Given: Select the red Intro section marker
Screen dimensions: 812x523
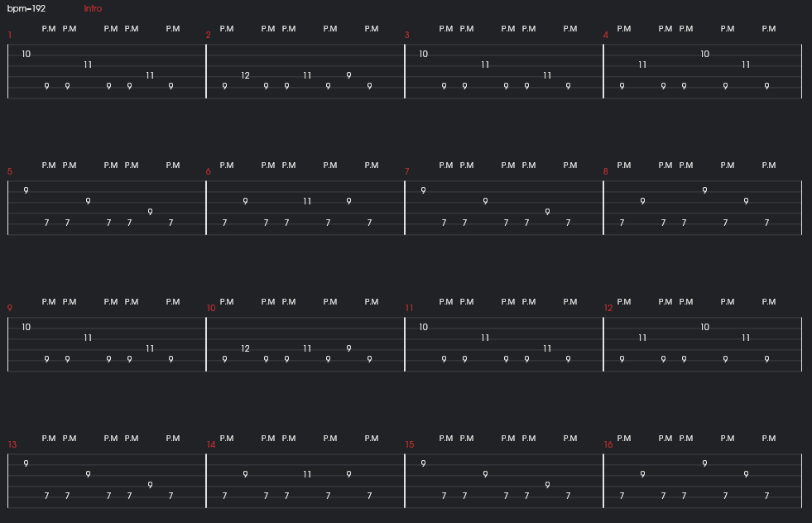Looking at the screenshot, I should pos(93,8).
